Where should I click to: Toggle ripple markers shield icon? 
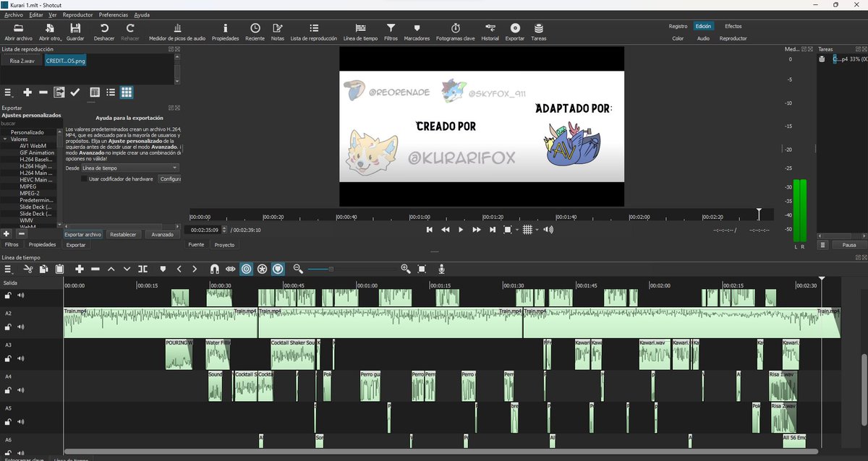[x=278, y=269]
